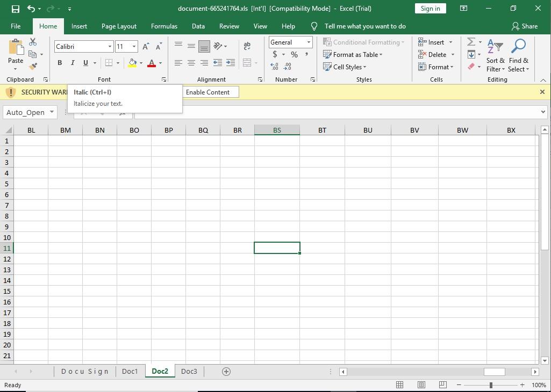The height and width of the screenshot is (392, 551).
Task: Save the workbook using the disk icon
Action: pyautogui.click(x=15, y=9)
